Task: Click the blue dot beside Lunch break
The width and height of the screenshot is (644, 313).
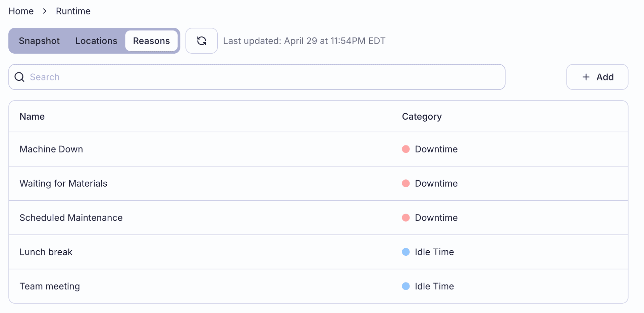Action: click(x=406, y=252)
